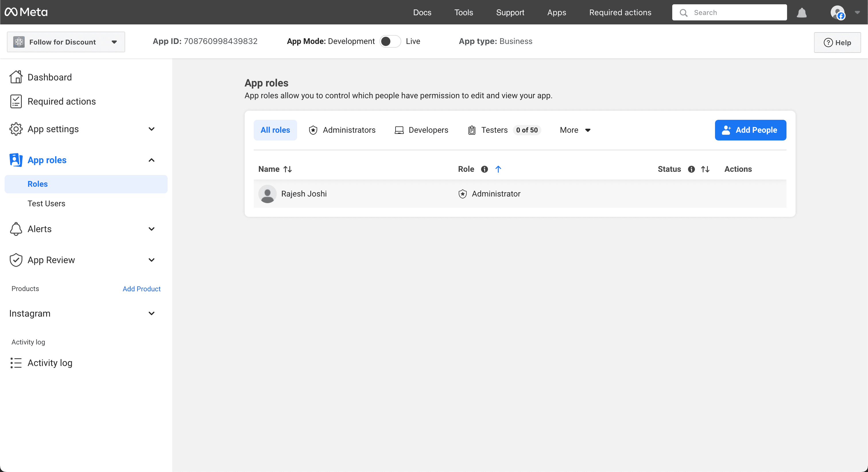
Task: Open the Follow for Discount app dropdown
Action: click(66, 42)
